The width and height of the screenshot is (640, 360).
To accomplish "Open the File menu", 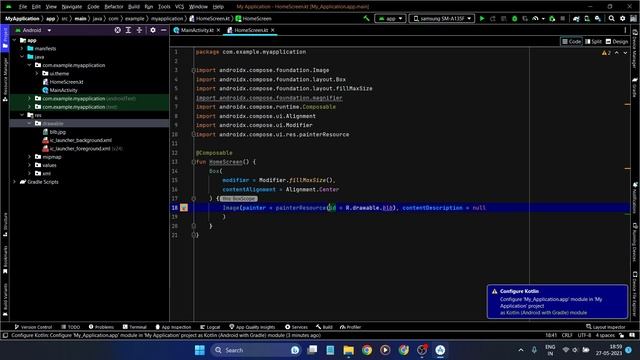I will point(23,7).
